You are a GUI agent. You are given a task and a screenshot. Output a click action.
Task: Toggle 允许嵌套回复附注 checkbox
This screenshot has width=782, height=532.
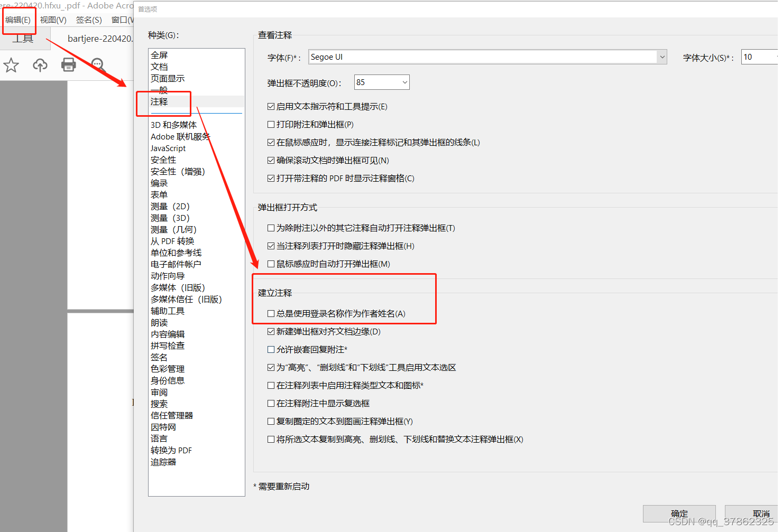(271, 350)
